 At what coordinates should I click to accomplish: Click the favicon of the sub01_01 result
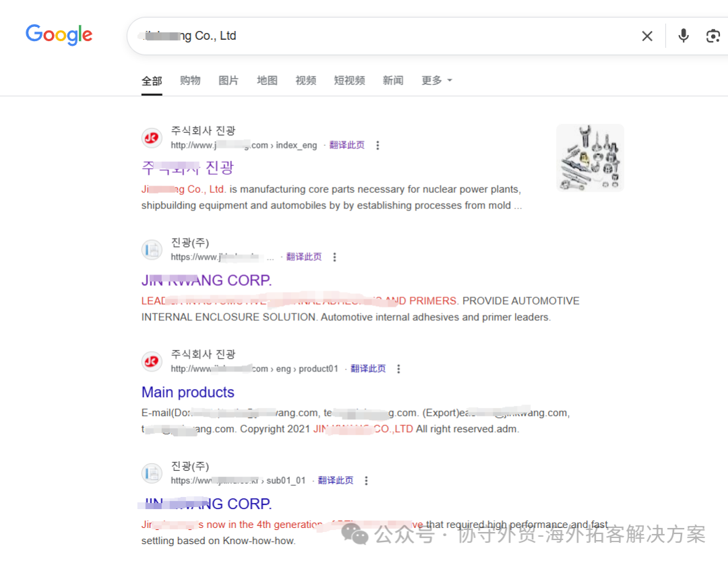click(152, 473)
